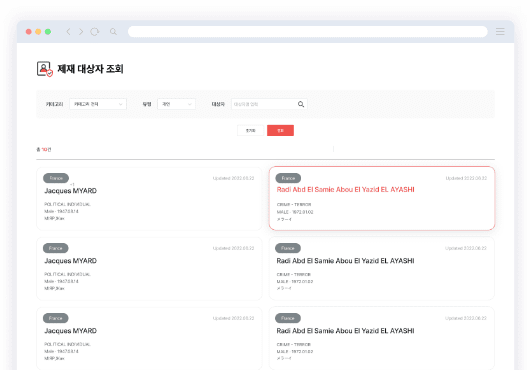The image size is (530, 370).
Task: Click the magnifier icon in the browser toolbar
Action: click(113, 31)
